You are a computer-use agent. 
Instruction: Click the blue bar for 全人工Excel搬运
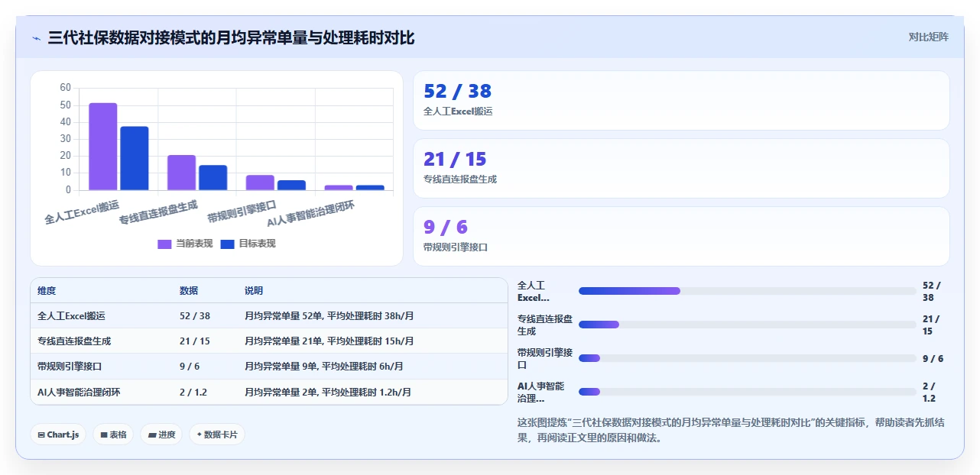click(135, 159)
